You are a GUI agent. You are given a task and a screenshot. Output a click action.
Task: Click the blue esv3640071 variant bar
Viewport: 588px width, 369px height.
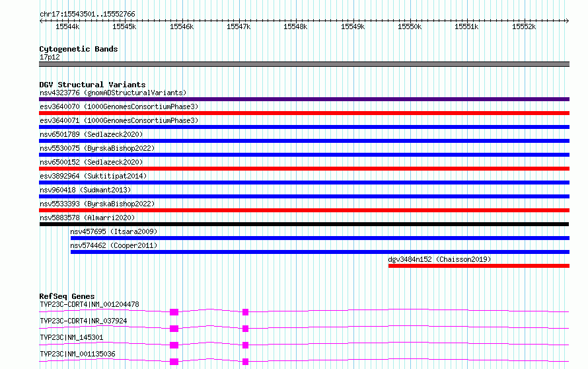[304, 127]
